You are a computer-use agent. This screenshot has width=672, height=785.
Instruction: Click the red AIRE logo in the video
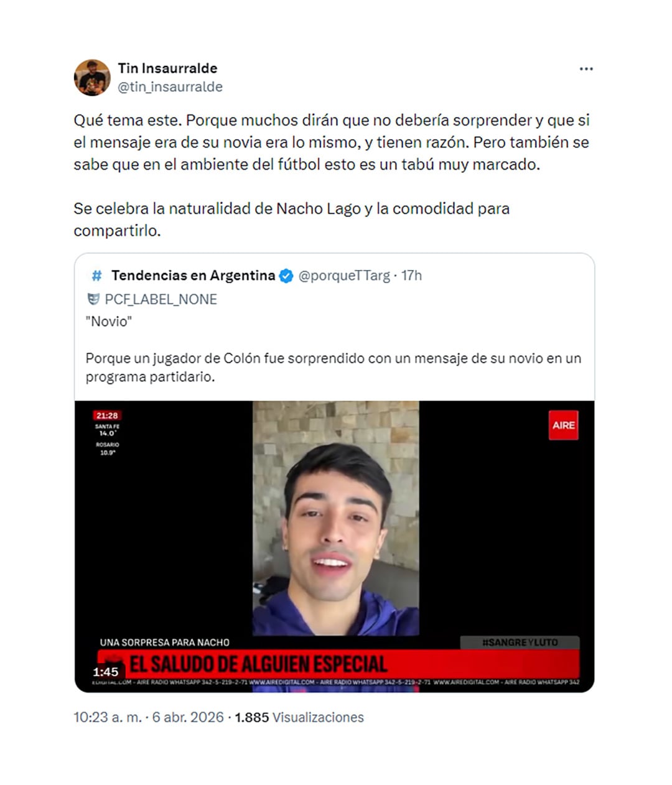click(564, 425)
